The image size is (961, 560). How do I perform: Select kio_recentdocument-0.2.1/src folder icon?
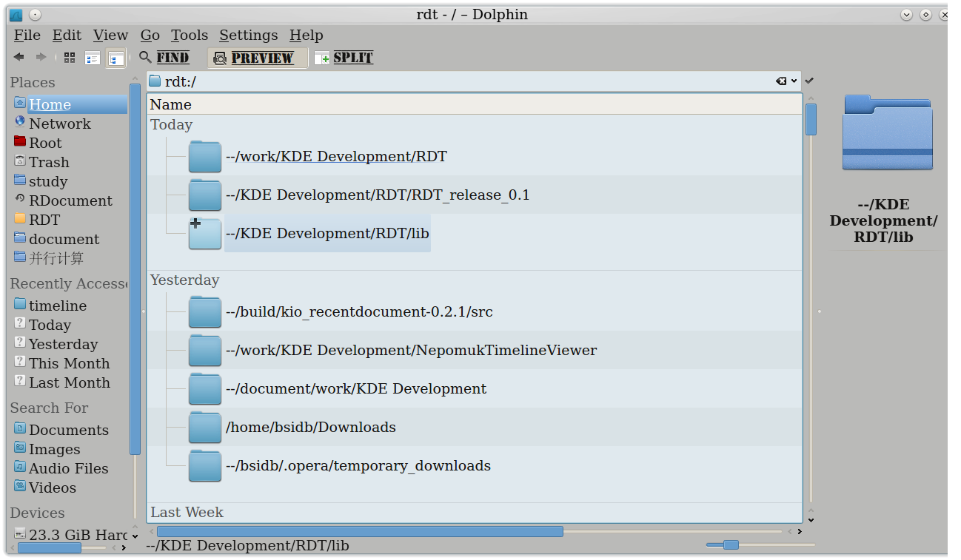(205, 311)
